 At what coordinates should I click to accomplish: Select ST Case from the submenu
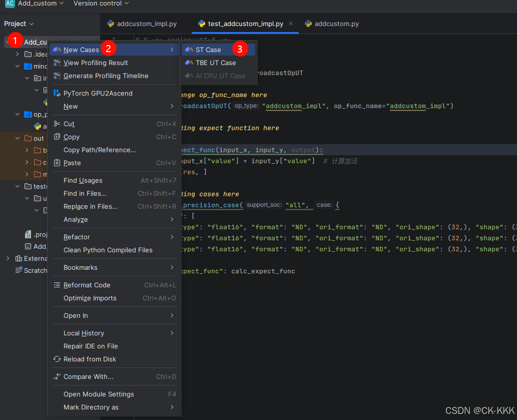[208, 50]
